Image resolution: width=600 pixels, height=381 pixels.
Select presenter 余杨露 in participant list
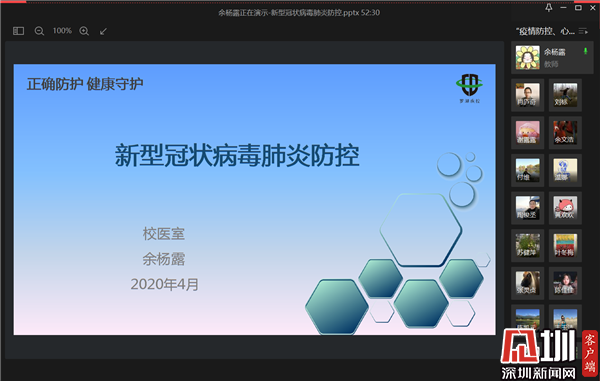click(x=552, y=57)
